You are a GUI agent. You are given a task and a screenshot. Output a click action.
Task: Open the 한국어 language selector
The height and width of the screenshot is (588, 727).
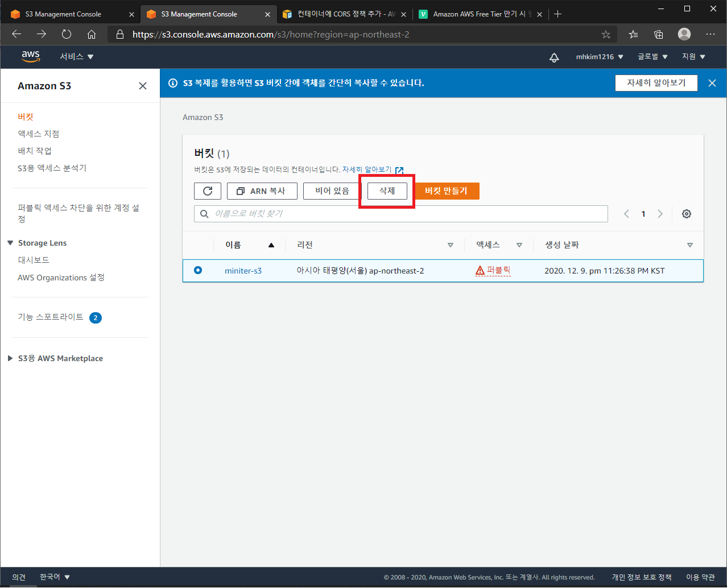(x=55, y=577)
